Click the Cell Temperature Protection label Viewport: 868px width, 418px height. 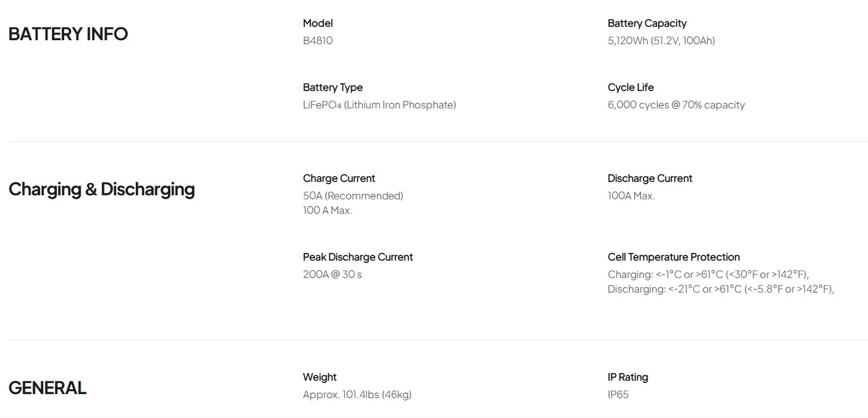(x=673, y=257)
